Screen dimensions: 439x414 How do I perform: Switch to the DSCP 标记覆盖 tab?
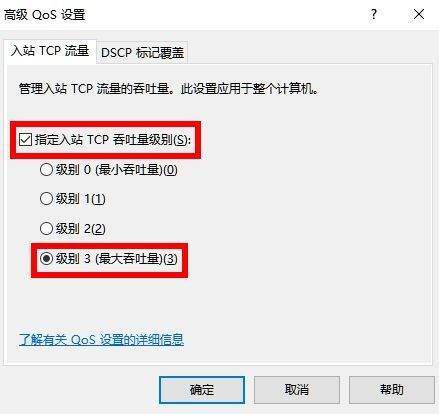pyautogui.click(x=142, y=53)
